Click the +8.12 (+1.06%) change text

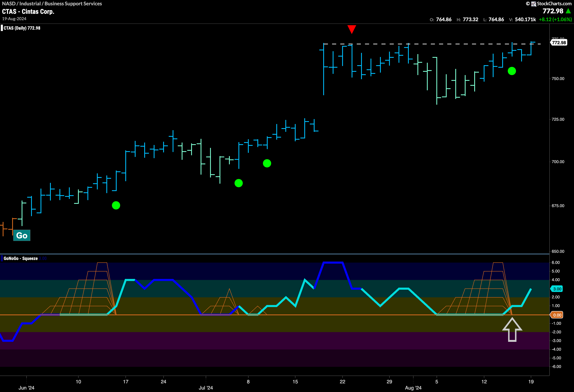click(555, 19)
